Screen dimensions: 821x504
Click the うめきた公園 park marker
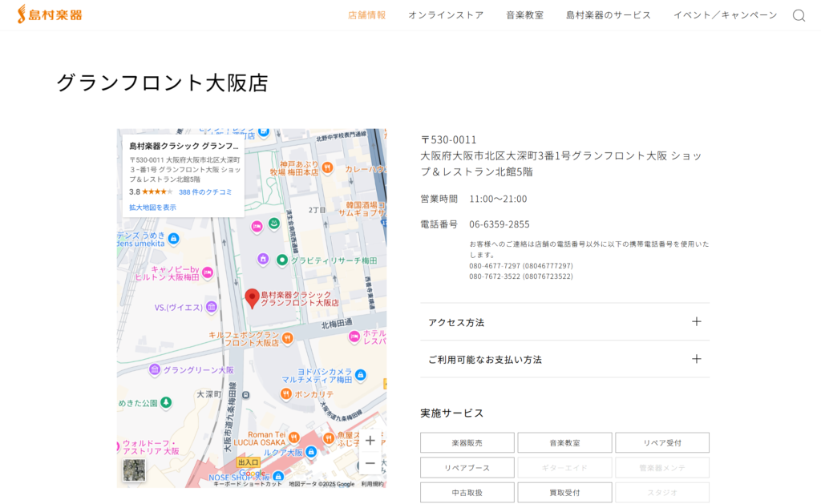166,402
